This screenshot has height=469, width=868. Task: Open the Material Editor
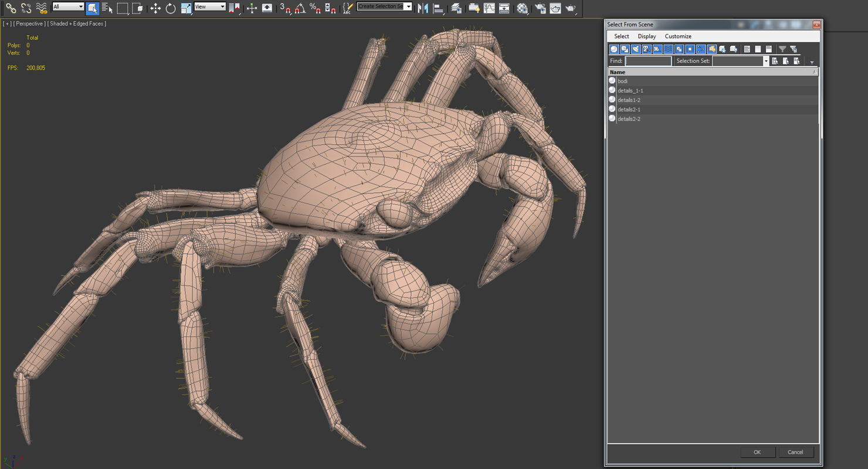point(522,8)
